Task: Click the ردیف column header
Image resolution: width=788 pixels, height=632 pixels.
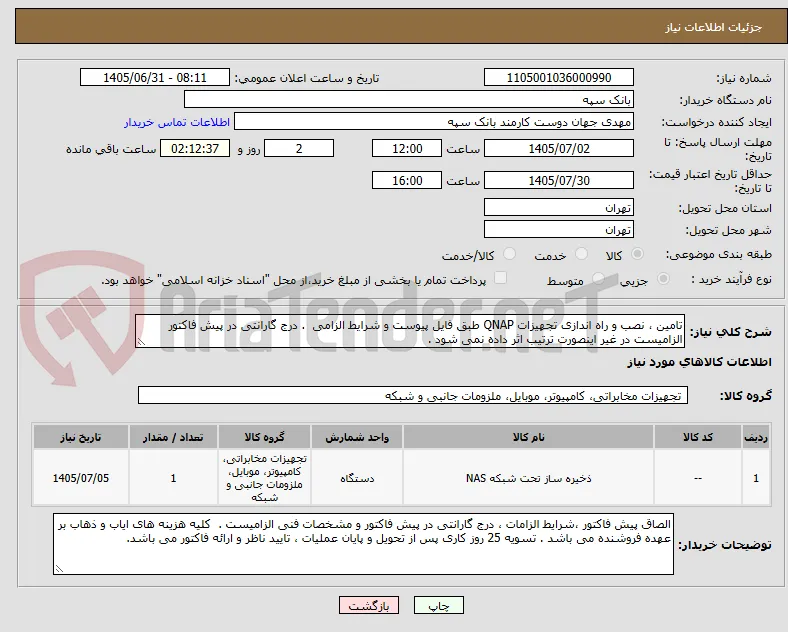Action: [x=756, y=437]
